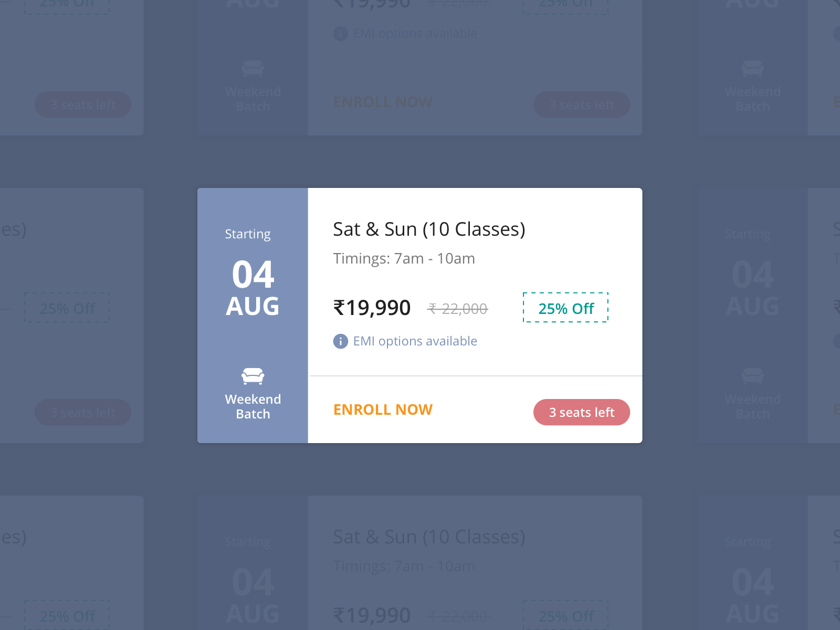Click the info icon on the bottom faded card
Screen dimensions: 840x630
point(340,627)
